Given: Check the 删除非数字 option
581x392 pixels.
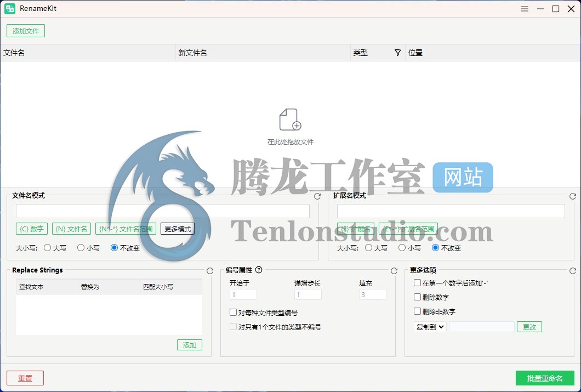Looking at the screenshot, I should pyautogui.click(x=418, y=311).
